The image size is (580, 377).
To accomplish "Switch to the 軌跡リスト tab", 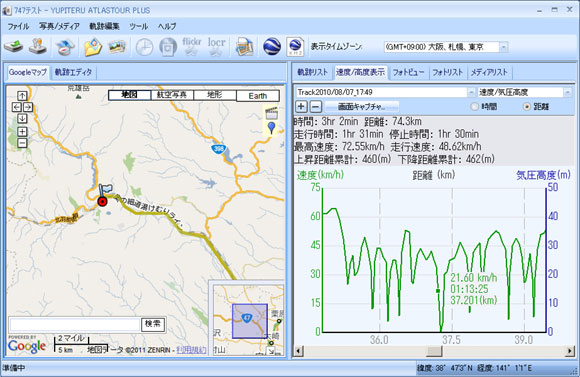I will coord(313,72).
